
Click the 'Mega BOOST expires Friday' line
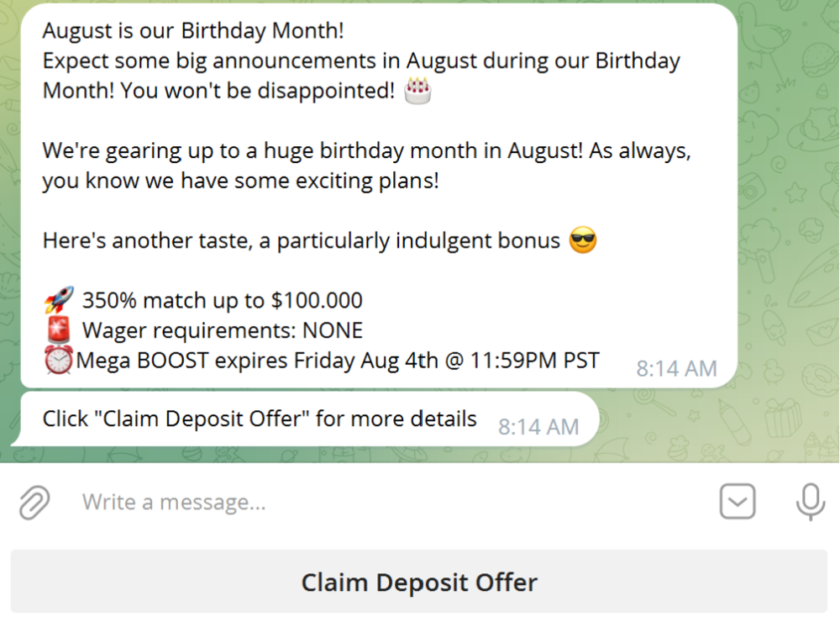point(338,361)
